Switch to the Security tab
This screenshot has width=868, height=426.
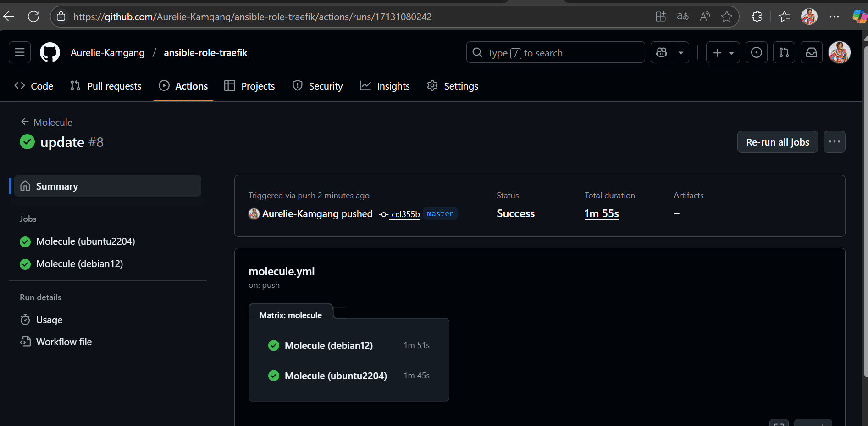pyautogui.click(x=317, y=86)
